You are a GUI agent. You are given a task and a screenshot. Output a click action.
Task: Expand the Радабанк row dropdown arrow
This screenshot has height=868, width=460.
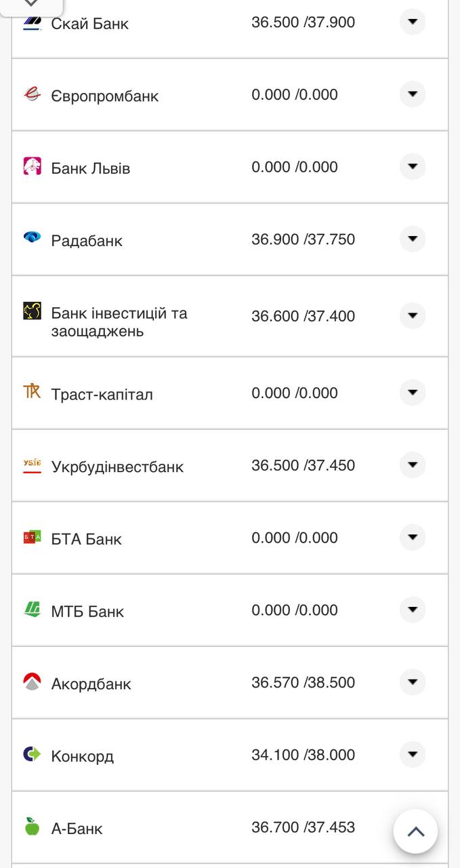pyautogui.click(x=412, y=239)
